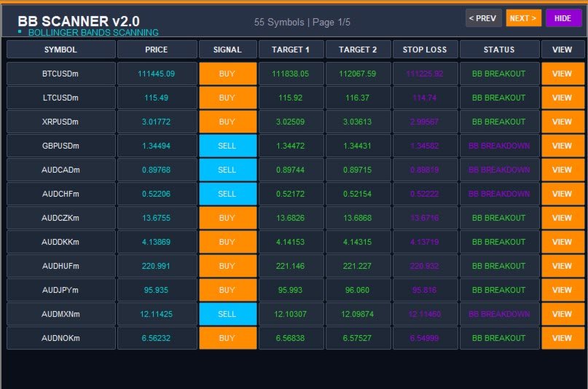The image size is (588, 389).
Task: Select BUY signal in AUDHUFm row
Action: pyautogui.click(x=228, y=265)
